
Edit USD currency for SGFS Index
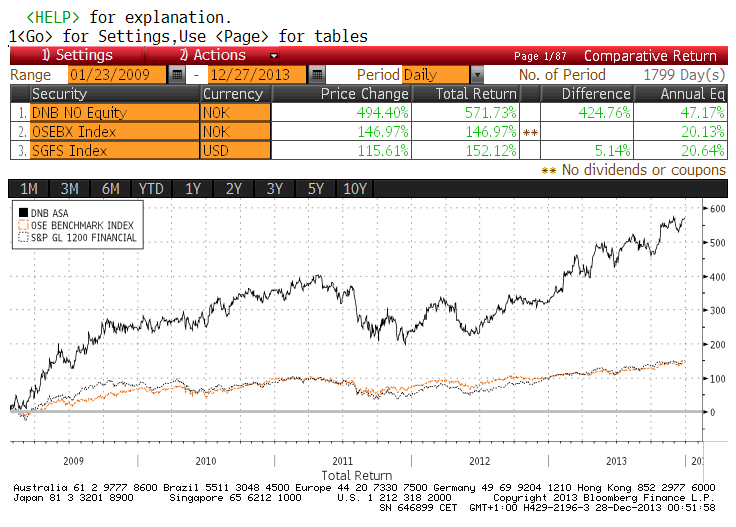(x=236, y=151)
